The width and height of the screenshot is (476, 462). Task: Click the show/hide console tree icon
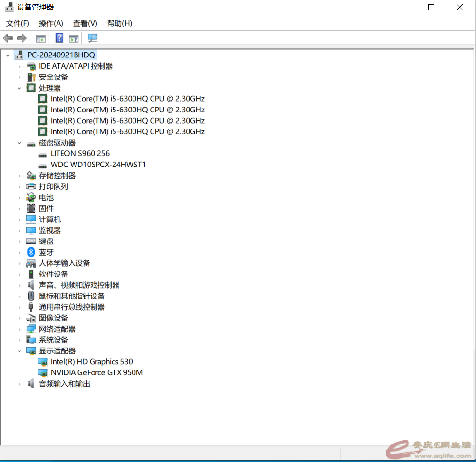click(x=40, y=38)
